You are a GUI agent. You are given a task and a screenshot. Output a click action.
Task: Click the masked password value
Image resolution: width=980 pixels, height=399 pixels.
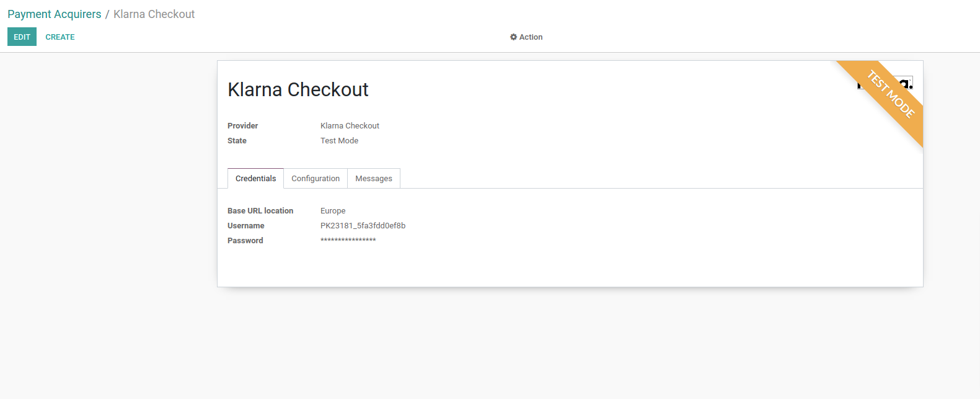(348, 241)
